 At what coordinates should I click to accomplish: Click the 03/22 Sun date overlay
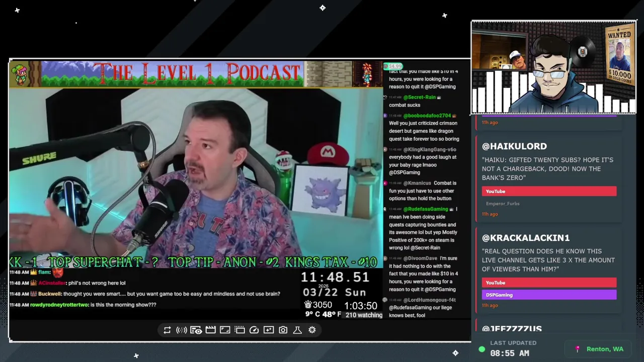coord(334,293)
